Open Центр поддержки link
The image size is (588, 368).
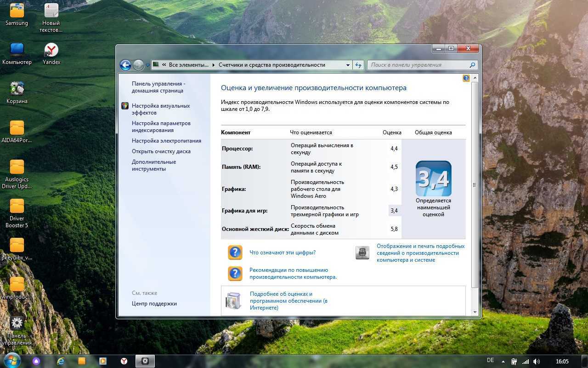coord(154,304)
